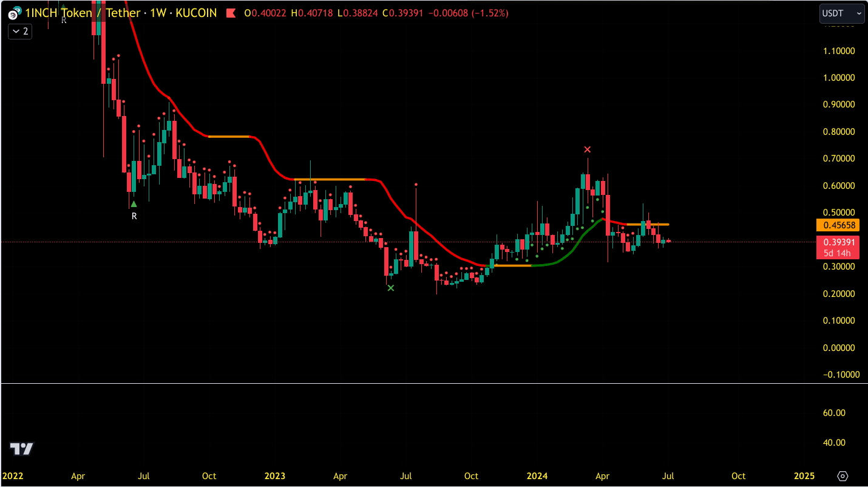
Task: Collapse the indicator legend showing 2
Action: click(19, 32)
